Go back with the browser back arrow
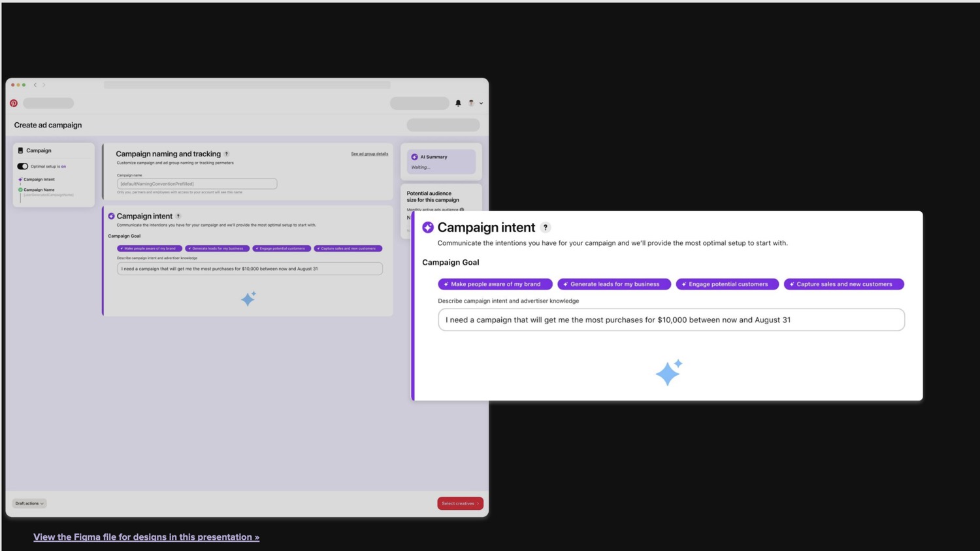This screenshot has height=551, width=980. click(x=35, y=85)
